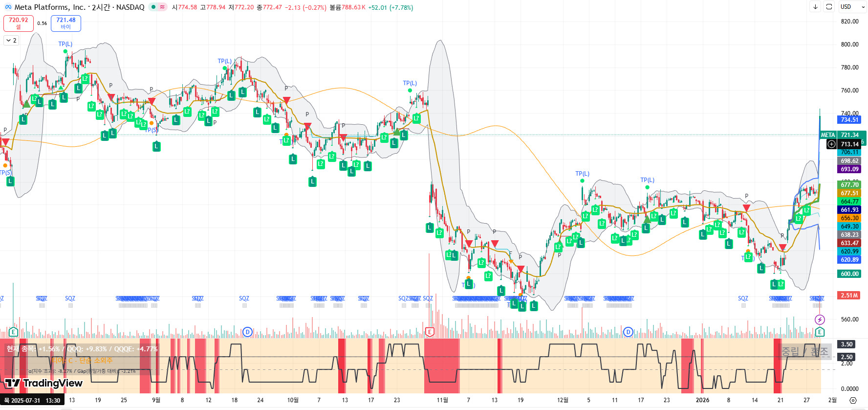Click the red earnings E marker
The image size is (868, 410).
(430, 332)
